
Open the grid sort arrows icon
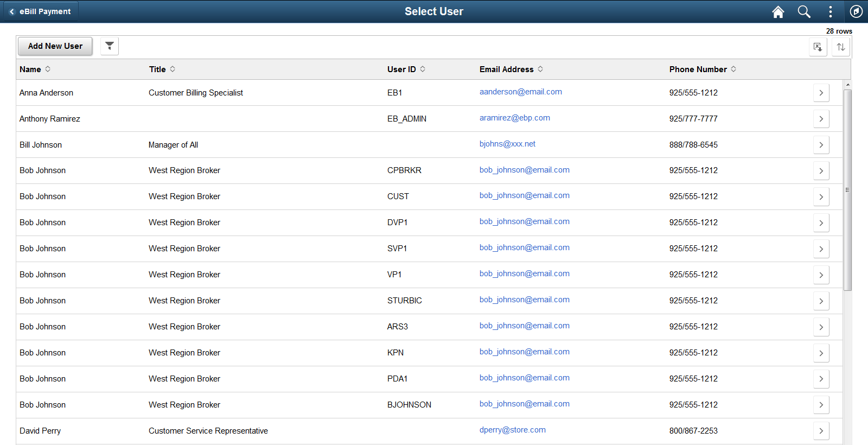point(840,47)
